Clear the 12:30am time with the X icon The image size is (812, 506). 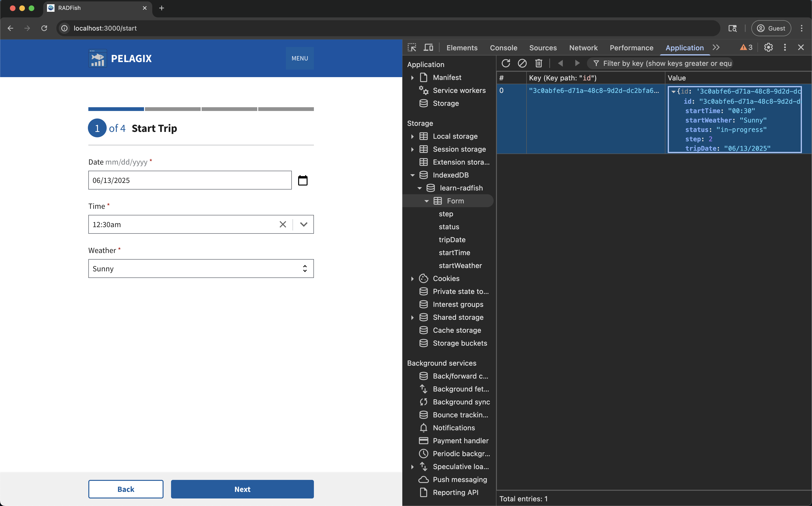(283, 224)
